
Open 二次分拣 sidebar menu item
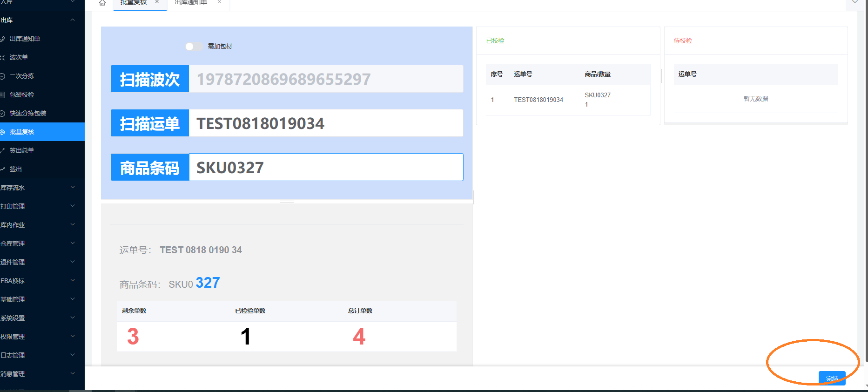(x=22, y=76)
